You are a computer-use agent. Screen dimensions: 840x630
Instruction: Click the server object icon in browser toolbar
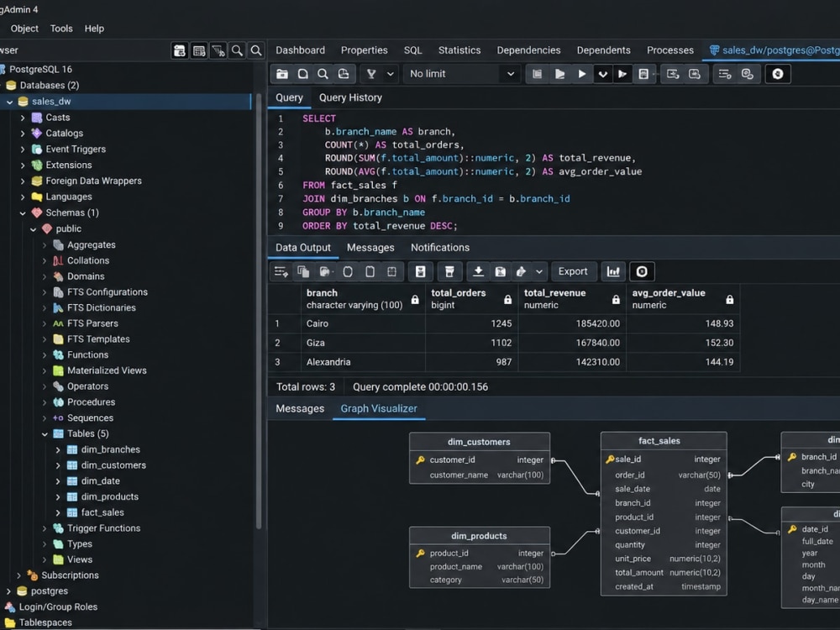[x=180, y=50]
